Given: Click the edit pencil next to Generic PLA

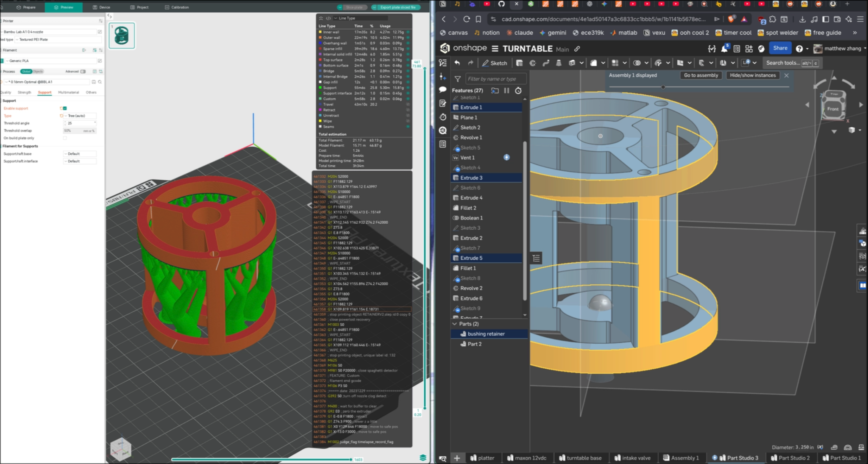Looking at the screenshot, I should coord(100,61).
